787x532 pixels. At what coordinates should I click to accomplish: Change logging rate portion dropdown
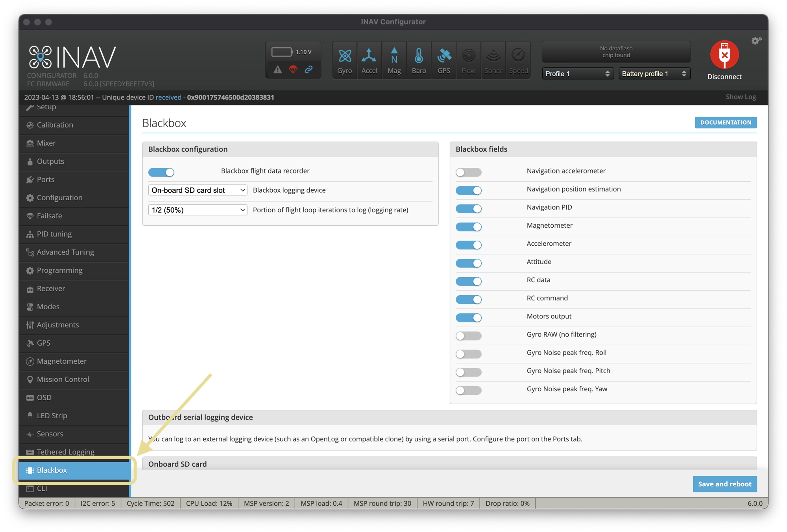click(198, 210)
